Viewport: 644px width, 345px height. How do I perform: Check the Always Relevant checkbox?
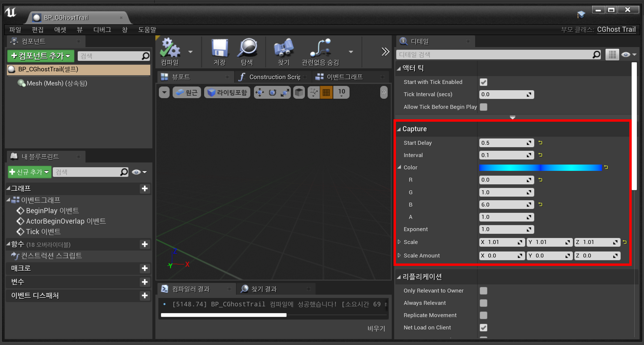(483, 303)
